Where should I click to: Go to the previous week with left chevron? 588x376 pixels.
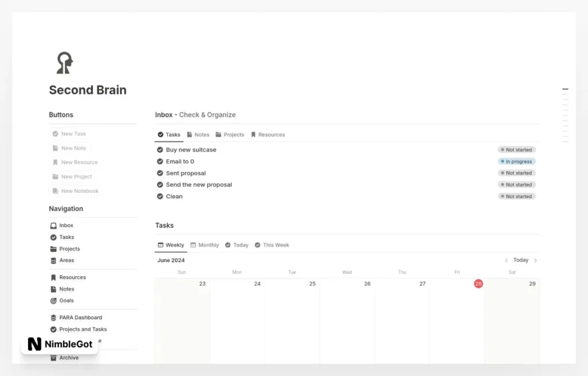click(x=506, y=261)
